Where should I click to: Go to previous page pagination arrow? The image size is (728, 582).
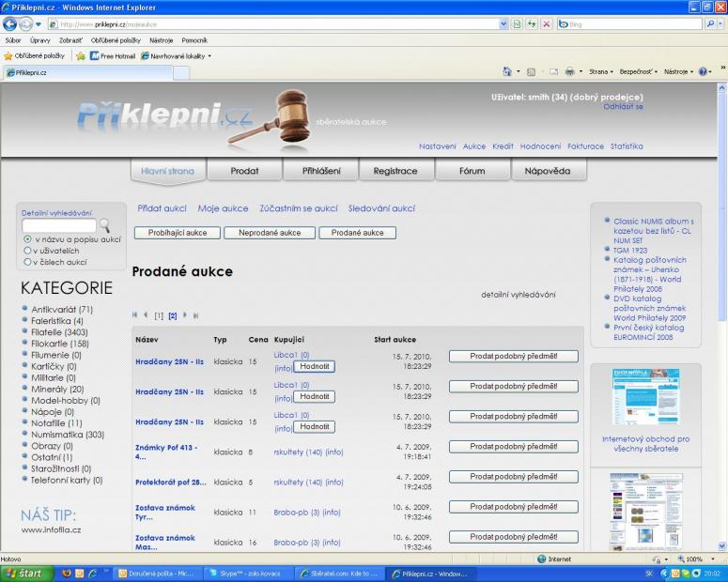click(x=146, y=315)
